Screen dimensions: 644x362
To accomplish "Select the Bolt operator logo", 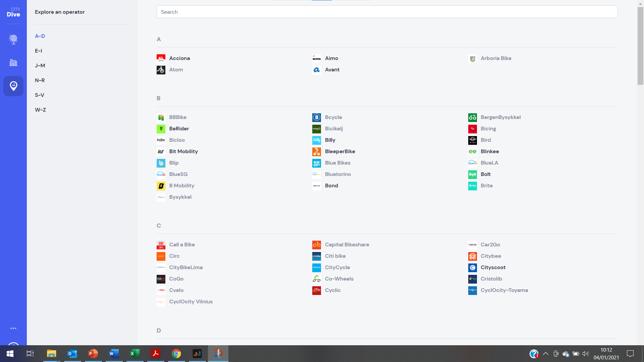I will pos(472,174).
